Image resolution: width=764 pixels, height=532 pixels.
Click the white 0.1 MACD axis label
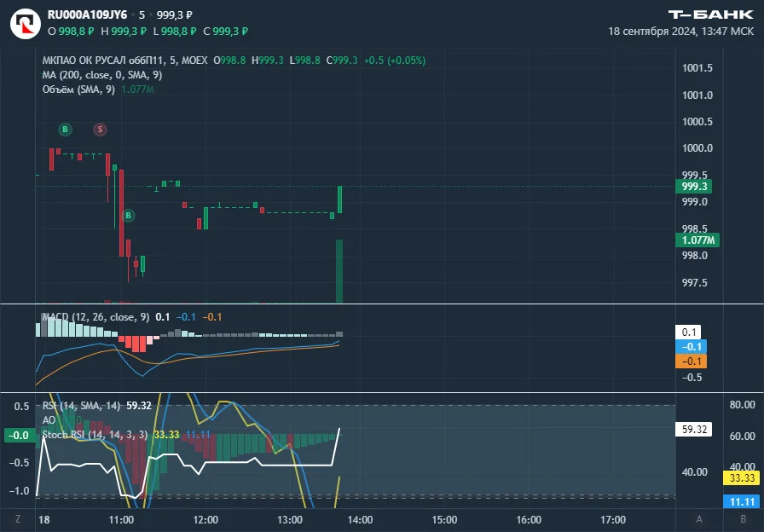tap(688, 332)
